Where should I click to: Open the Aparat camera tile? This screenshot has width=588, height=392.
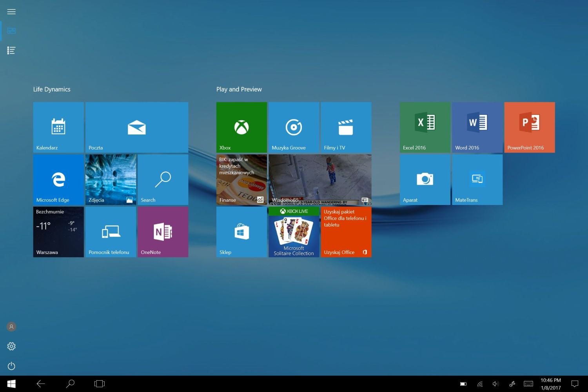click(x=425, y=180)
